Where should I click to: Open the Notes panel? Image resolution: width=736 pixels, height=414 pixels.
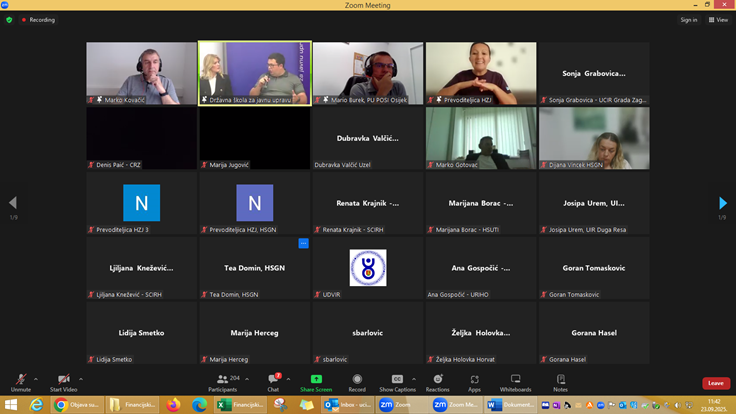click(560, 380)
